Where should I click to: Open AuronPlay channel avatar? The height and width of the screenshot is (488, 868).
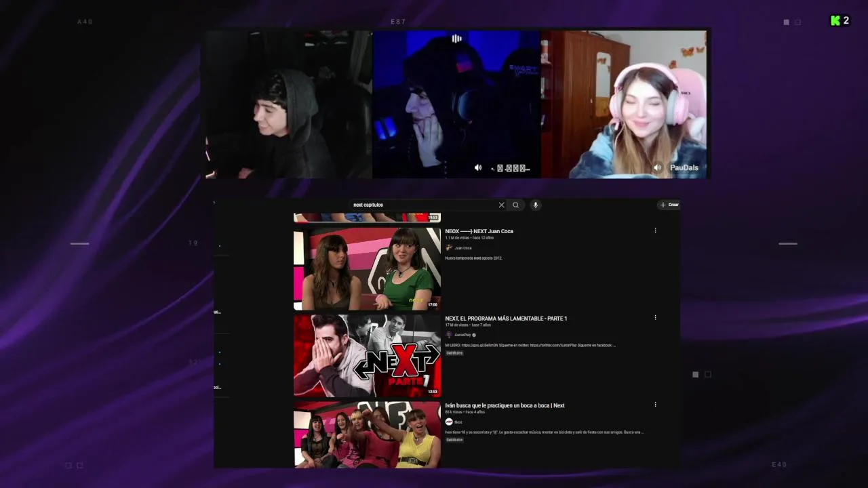click(x=449, y=335)
